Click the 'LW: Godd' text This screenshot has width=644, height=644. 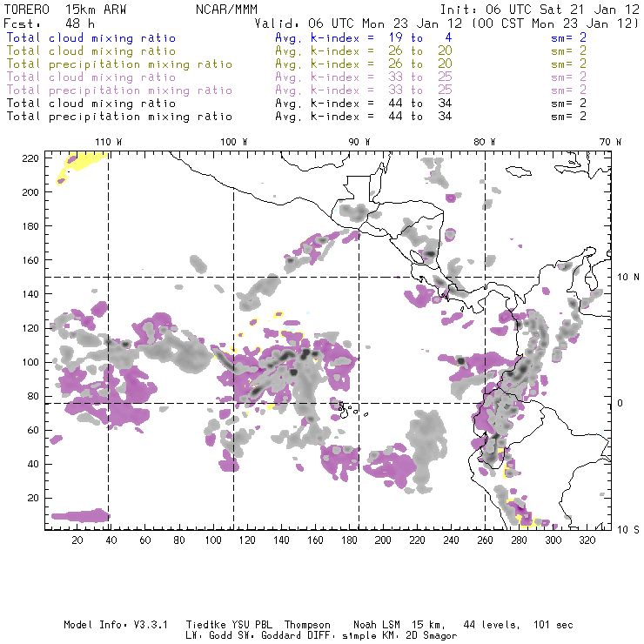tap(209, 635)
